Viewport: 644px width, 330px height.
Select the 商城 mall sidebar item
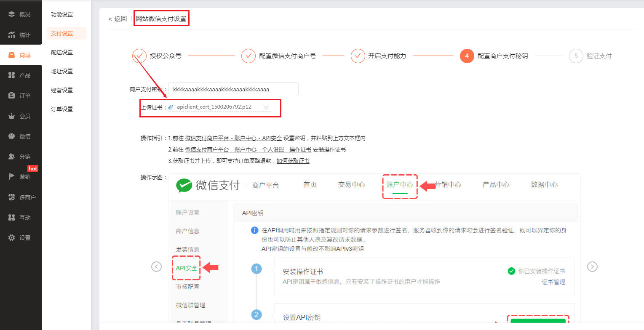tap(21, 55)
